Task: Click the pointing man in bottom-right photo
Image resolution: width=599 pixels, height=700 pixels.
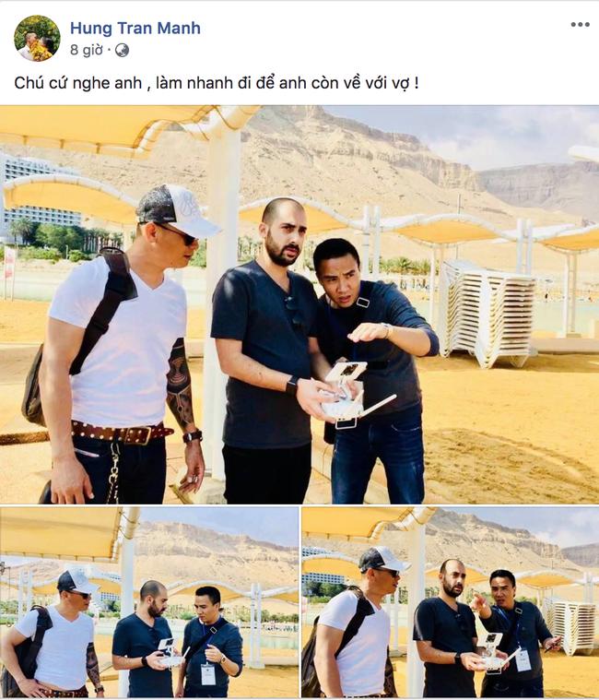Action: pos(513,632)
